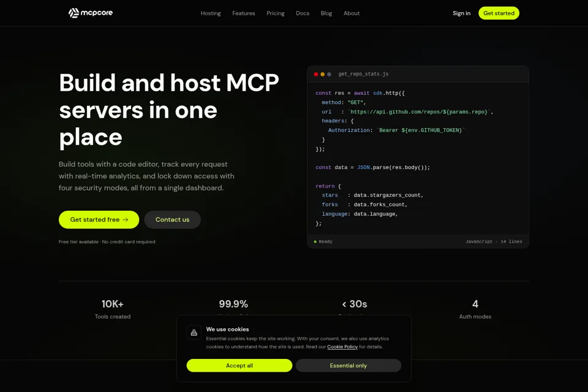
Task: Open the Docs nav link
Action: [303, 13]
